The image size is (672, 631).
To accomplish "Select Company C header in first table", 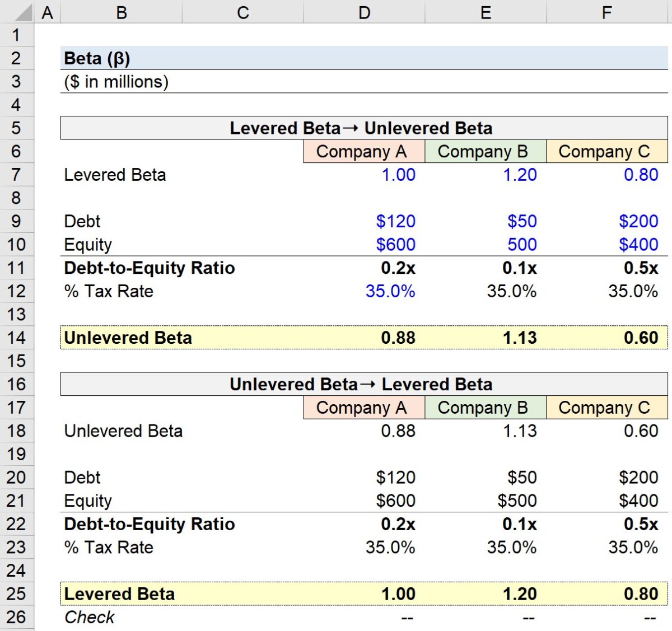I will (x=607, y=151).
